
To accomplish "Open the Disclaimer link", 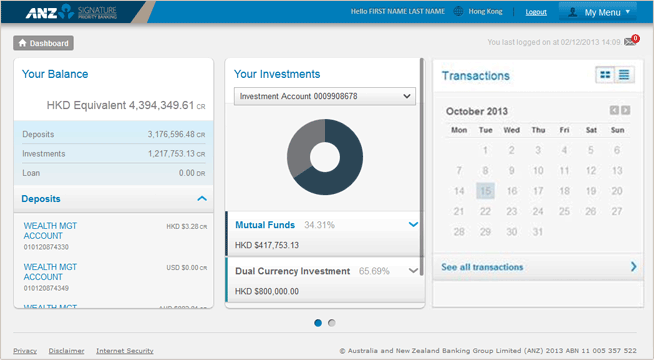I will tap(66, 351).
